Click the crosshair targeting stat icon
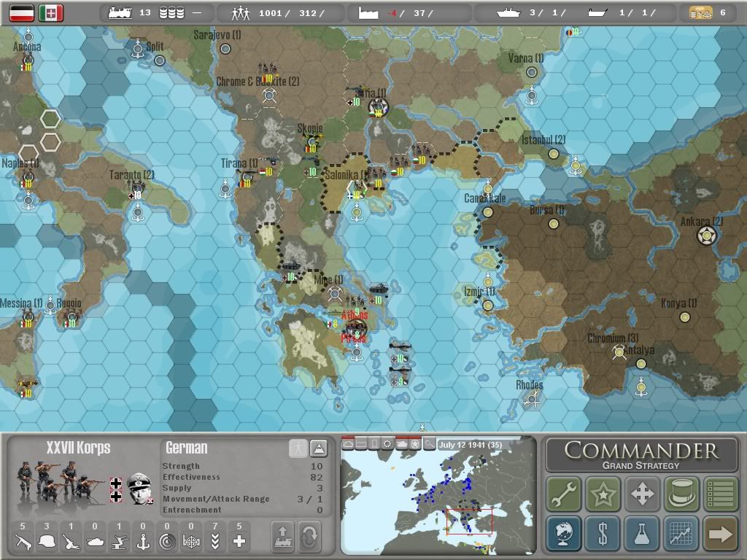747x560 pixels. (191, 542)
